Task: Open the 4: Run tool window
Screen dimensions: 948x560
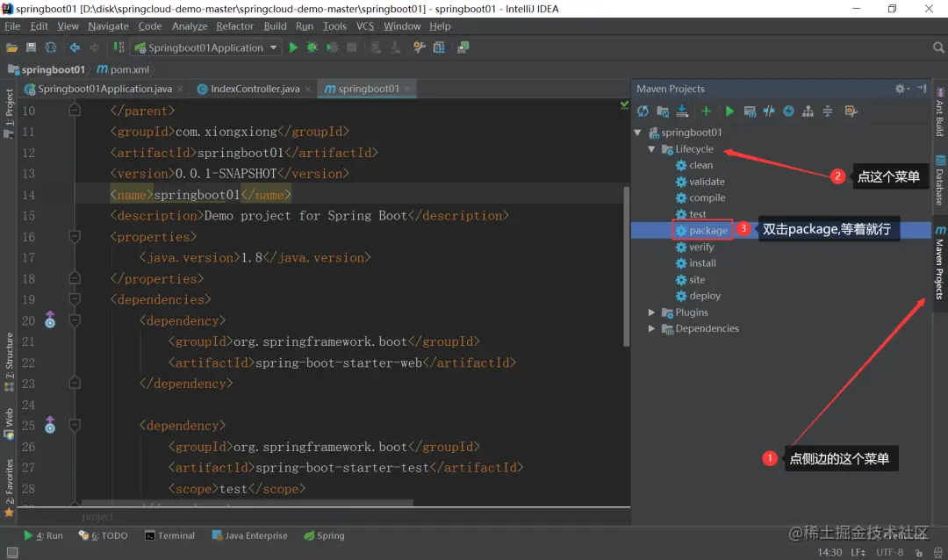Action: click(x=43, y=535)
